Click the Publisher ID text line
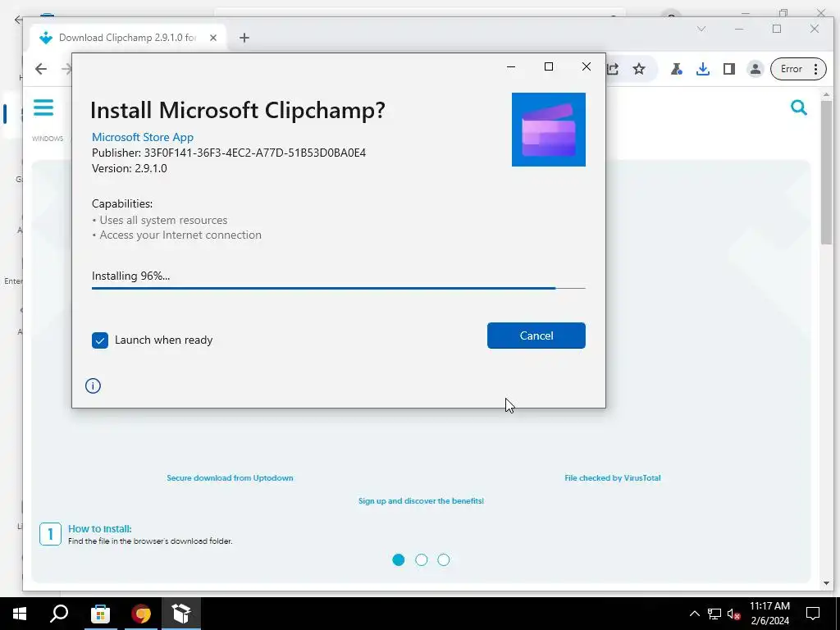The image size is (840, 630). click(229, 153)
